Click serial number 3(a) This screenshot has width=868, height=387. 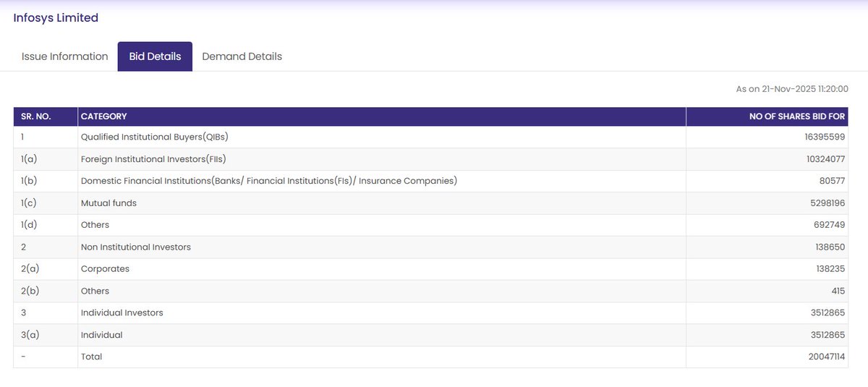pyautogui.click(x=30, y=335)
